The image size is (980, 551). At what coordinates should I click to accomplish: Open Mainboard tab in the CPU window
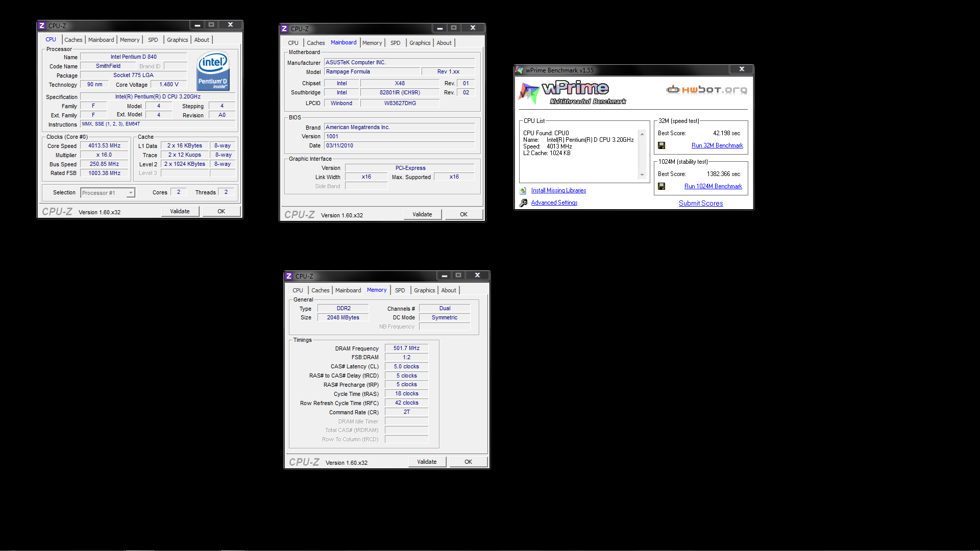(101, 40)
